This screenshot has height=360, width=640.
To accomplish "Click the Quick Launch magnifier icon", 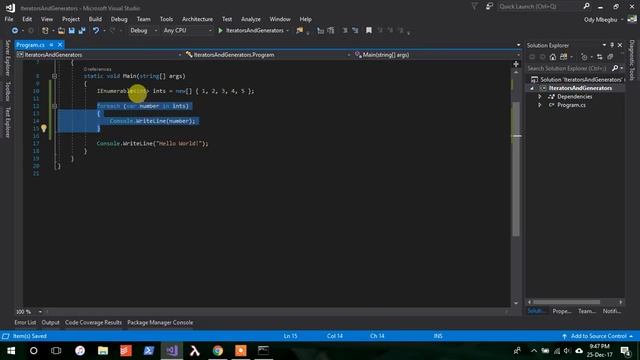I will click(x=587, y=7).
